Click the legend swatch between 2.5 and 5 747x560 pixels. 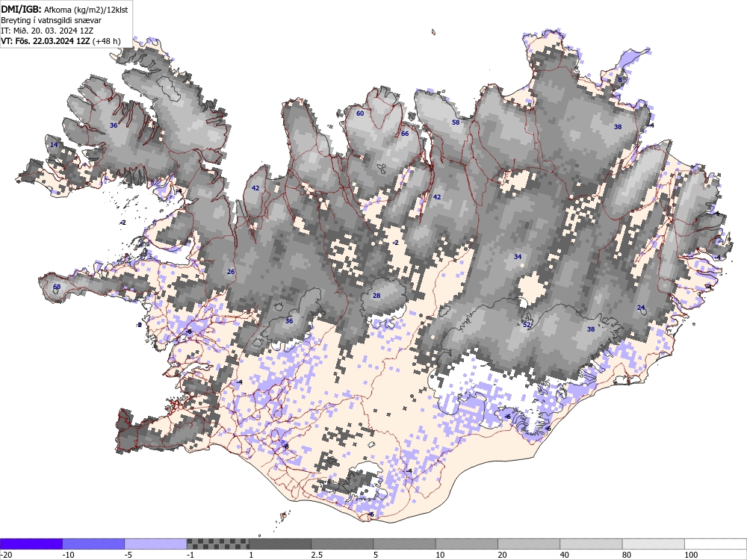point(343,544)
